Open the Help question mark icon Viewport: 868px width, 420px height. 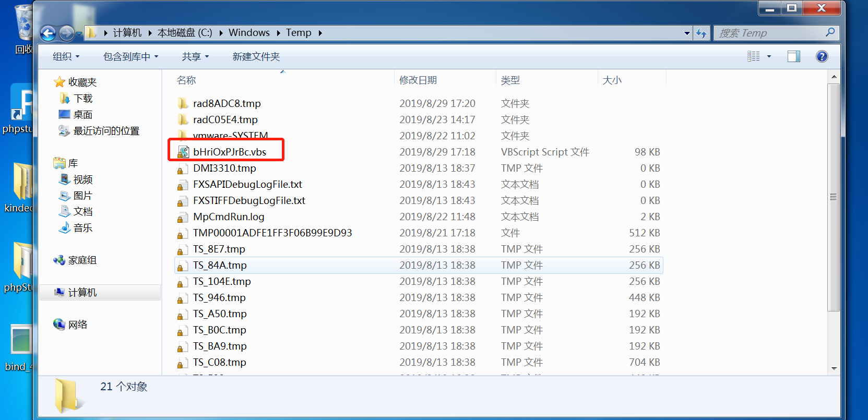(x=822, y=56)
